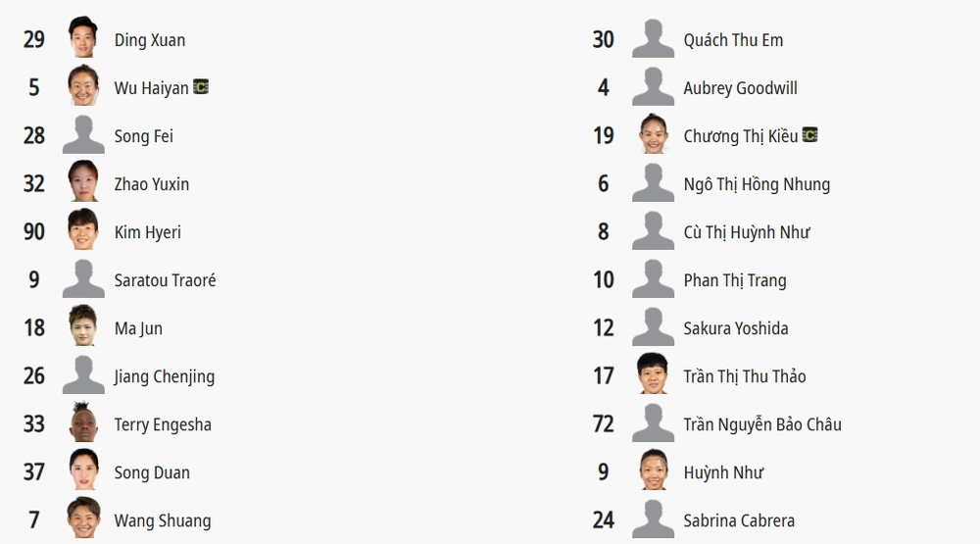
Task: Click the captain badge next to Wu Haiyan
Action: [x=201, y=87]
